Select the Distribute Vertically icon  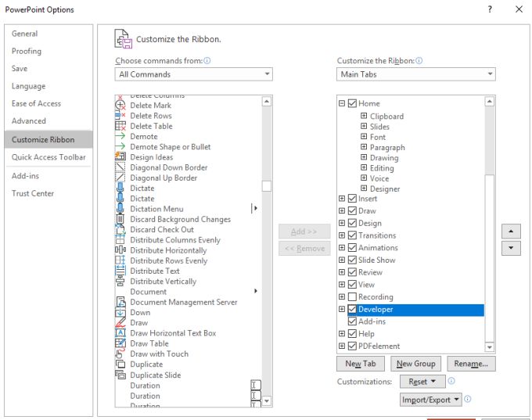click(x=120, y=282)
